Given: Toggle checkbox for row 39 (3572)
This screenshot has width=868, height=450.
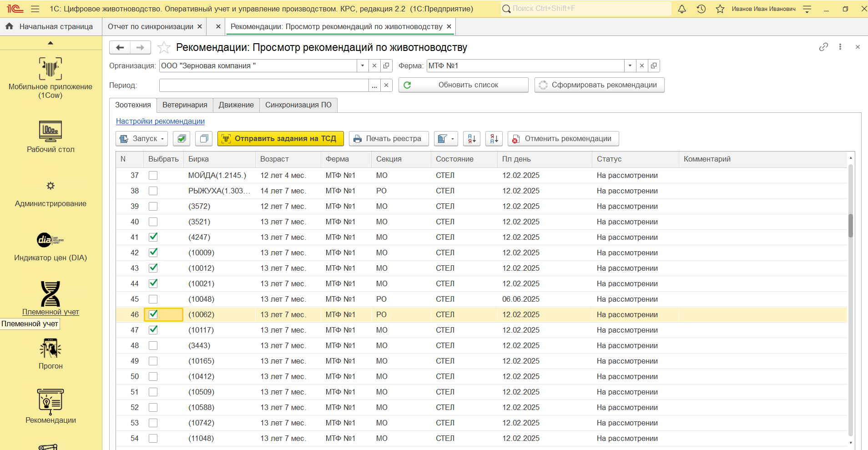Looking at the screenshot, I should coord(153,206).
